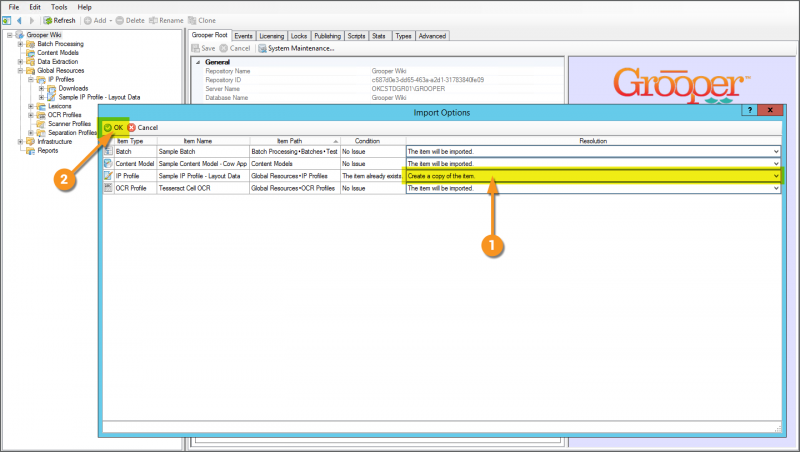
Task: Select the IP Profile item type icon
Action: click(108, 176)
